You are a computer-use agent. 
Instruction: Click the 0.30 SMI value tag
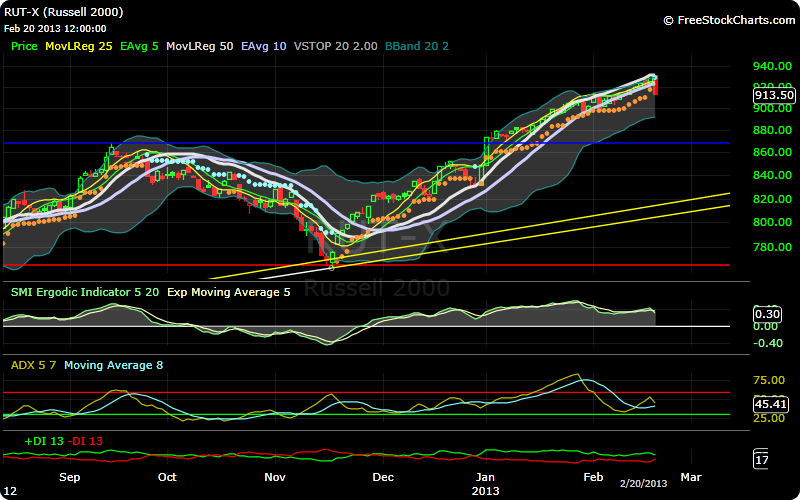coord(767,314)
